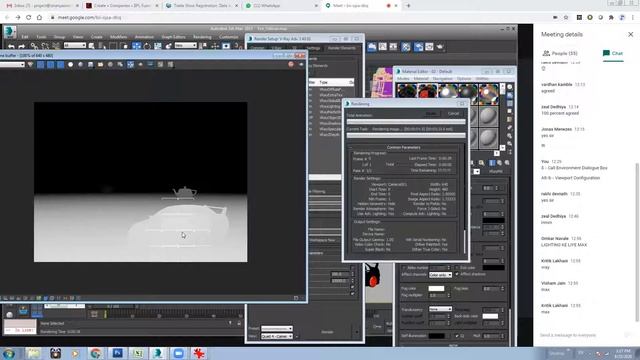Open the View dropdown showing Quad 4 - Camera

(277, 336)
